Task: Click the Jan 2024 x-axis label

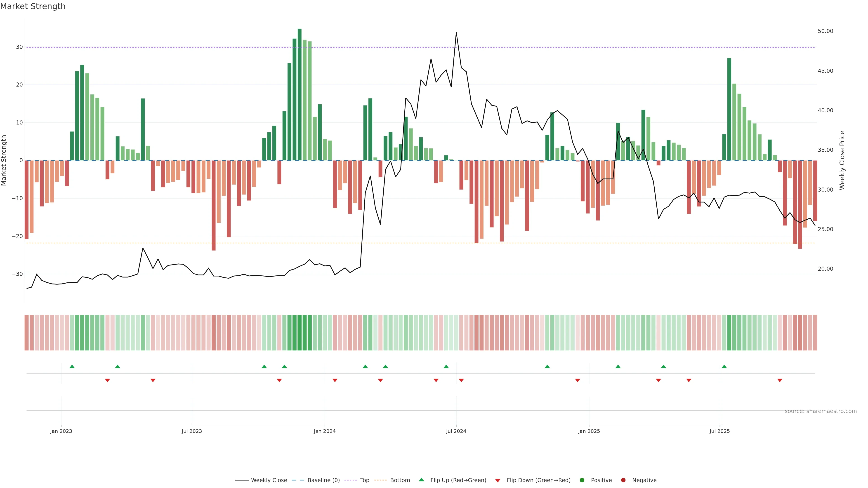Action: coord(325,431)
